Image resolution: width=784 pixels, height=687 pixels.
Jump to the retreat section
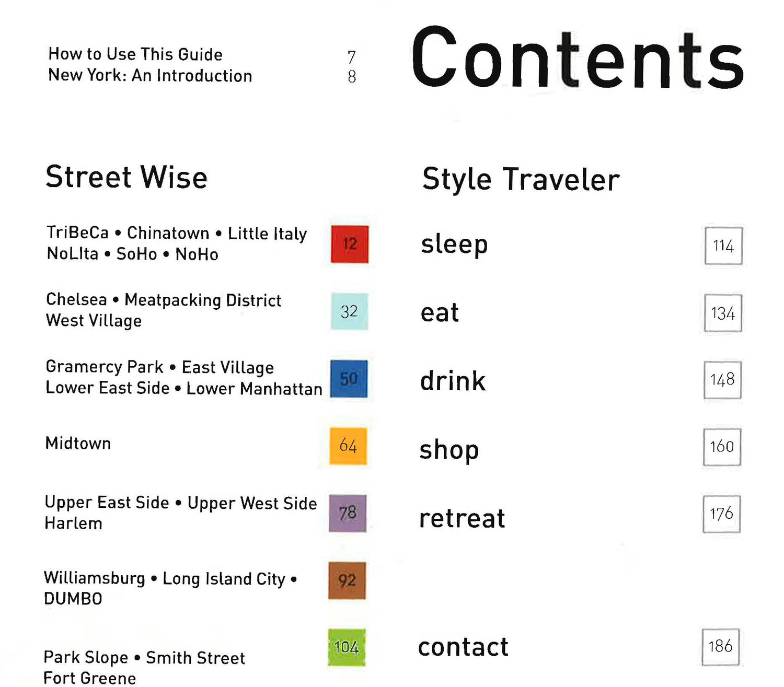click(x=462, y=518)
